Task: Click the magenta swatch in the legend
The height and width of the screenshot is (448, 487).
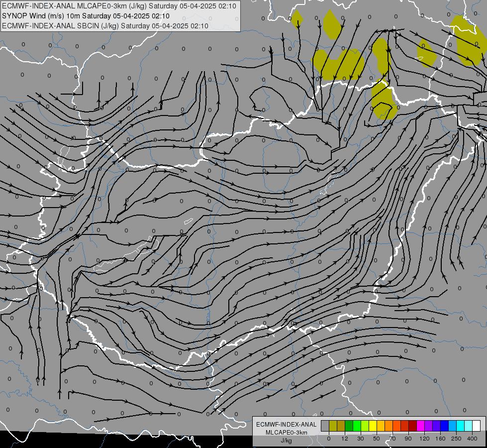Action: pyautogui.click(x=420, y=426)
